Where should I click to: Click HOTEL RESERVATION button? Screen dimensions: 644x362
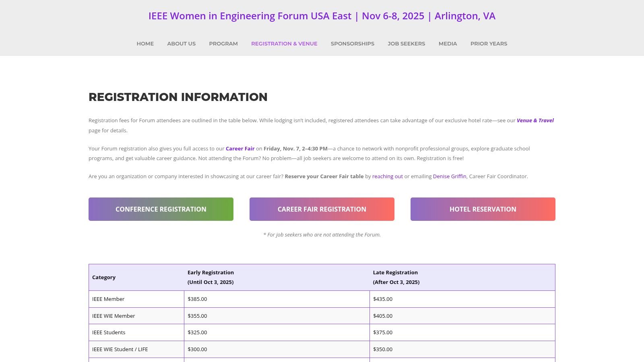coord(483,209)
